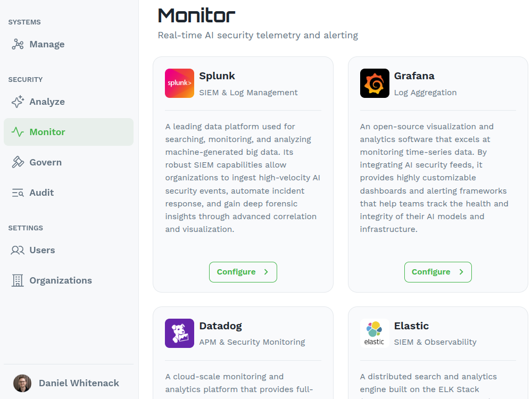Click the Analyze sparkle icon
Viewport: 532px width, 399px height.
(18, 102)
